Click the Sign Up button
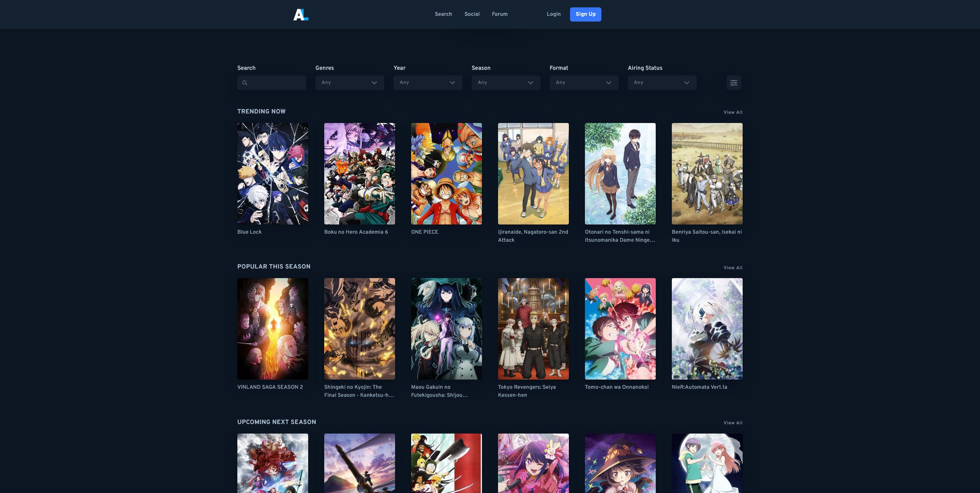Viewport: 980px width, 493px height. [586, 14]
